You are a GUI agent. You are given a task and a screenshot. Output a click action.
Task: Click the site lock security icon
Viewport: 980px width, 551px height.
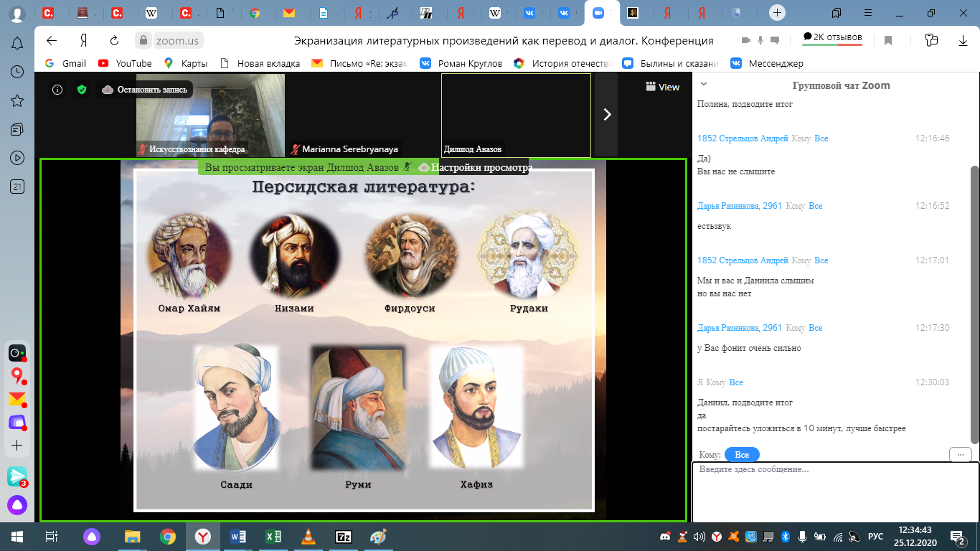point(143,41)
